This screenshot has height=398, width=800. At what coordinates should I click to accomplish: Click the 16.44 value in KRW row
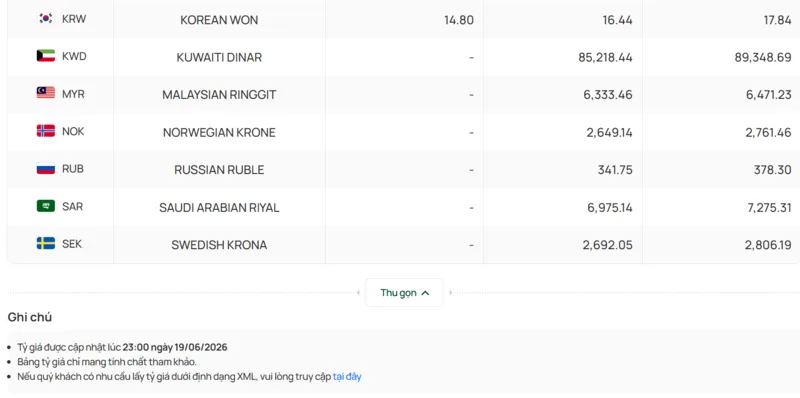[x=617, y=20]
